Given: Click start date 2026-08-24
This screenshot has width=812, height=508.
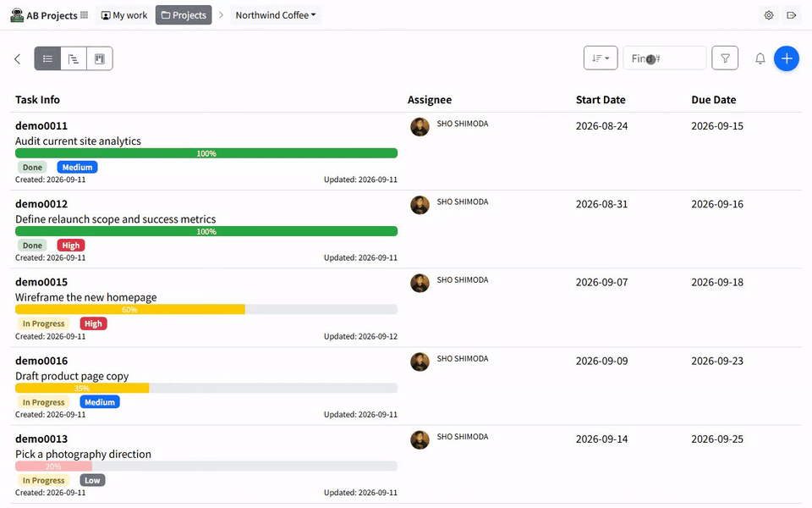Looking at the screenshot, I should pyautogui.click(x=601, y=126).
